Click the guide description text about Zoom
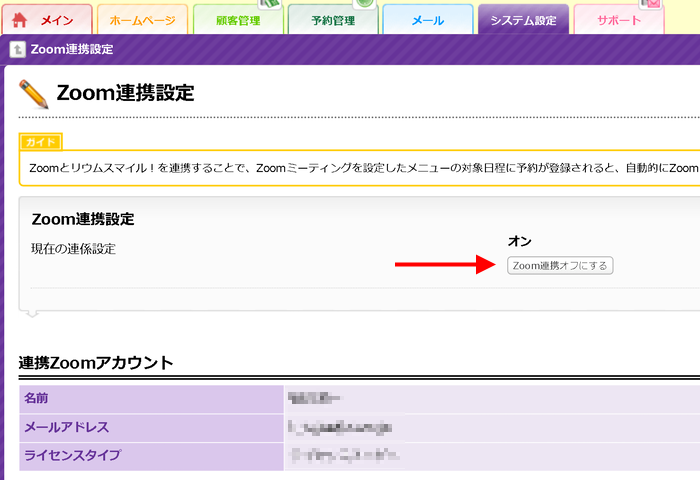The height and width of the screenshot is (480, 700). click(364, 168)
